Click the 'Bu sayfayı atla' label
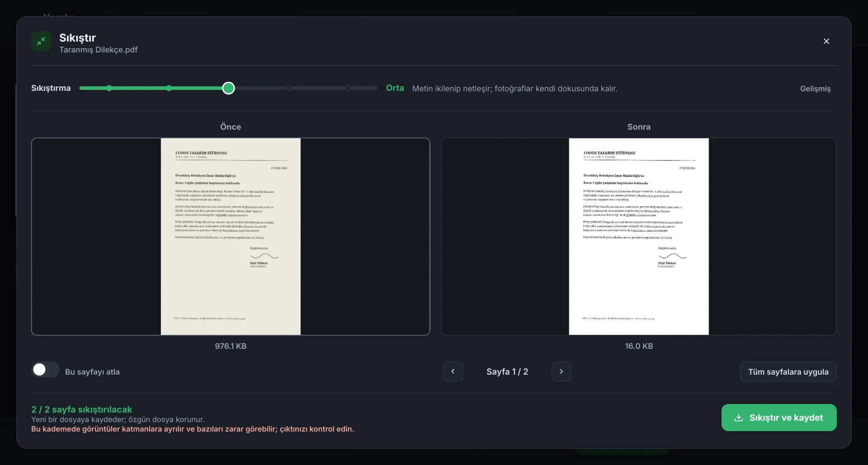The width and height of the screenshot is (868, 465). [92, 372]
